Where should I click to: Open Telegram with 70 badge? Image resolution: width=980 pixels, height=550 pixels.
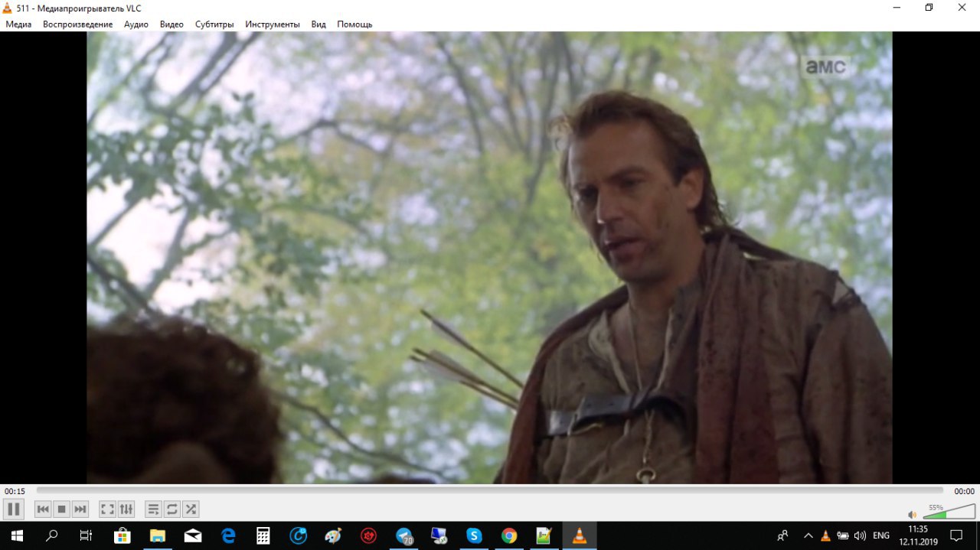pyautogui.click(x=403, y=535)
